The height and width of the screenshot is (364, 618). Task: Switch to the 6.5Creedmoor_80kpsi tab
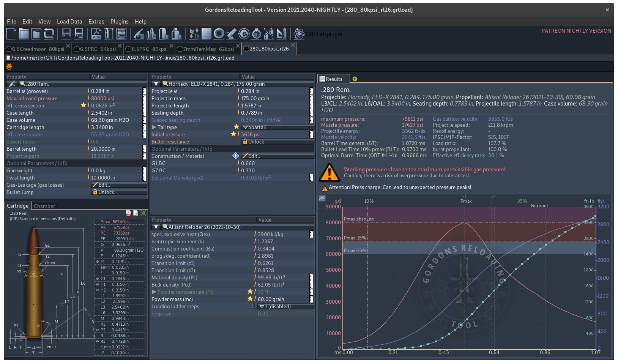pyautogui.click(x=38, y=49)
